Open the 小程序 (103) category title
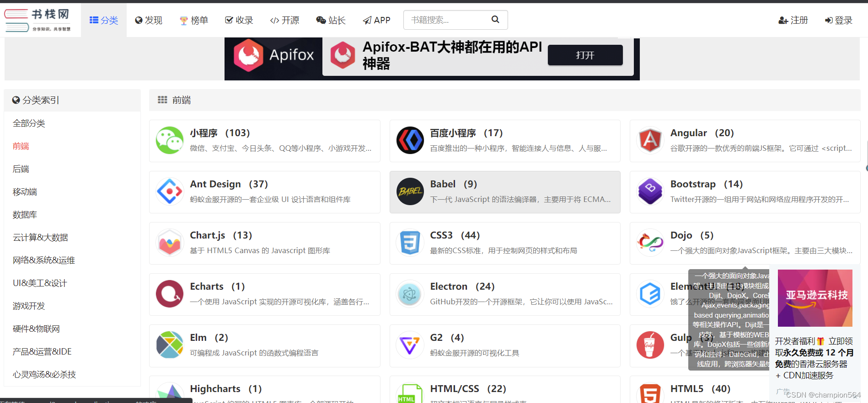This screenshot has height=403, width=868. pyautogui.click(x=220, y=133)
